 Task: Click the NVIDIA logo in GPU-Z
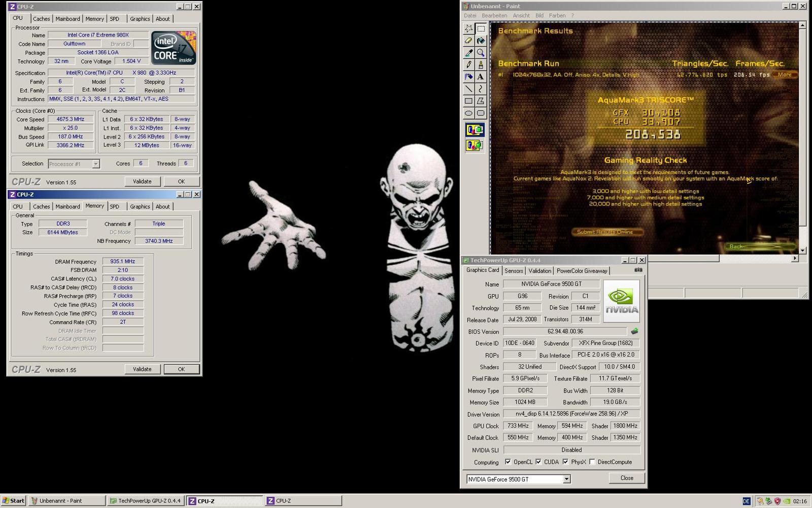tap(622, 301)
